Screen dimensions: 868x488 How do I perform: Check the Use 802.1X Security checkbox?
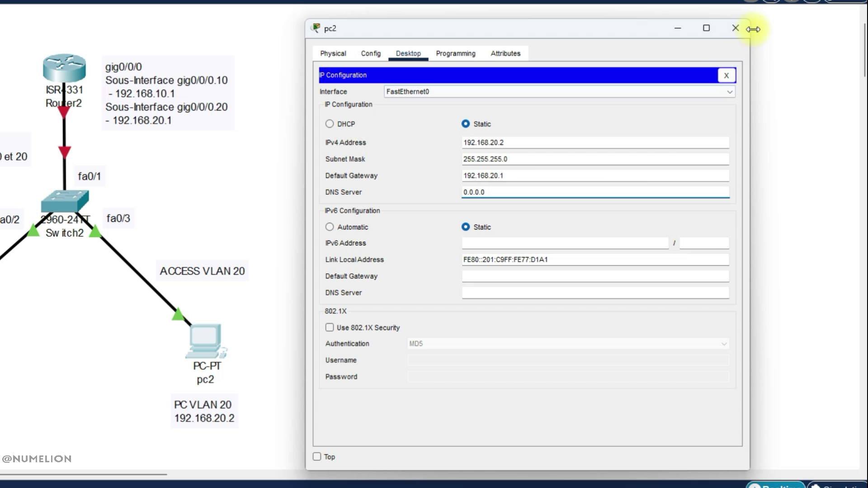pos(330,327)
